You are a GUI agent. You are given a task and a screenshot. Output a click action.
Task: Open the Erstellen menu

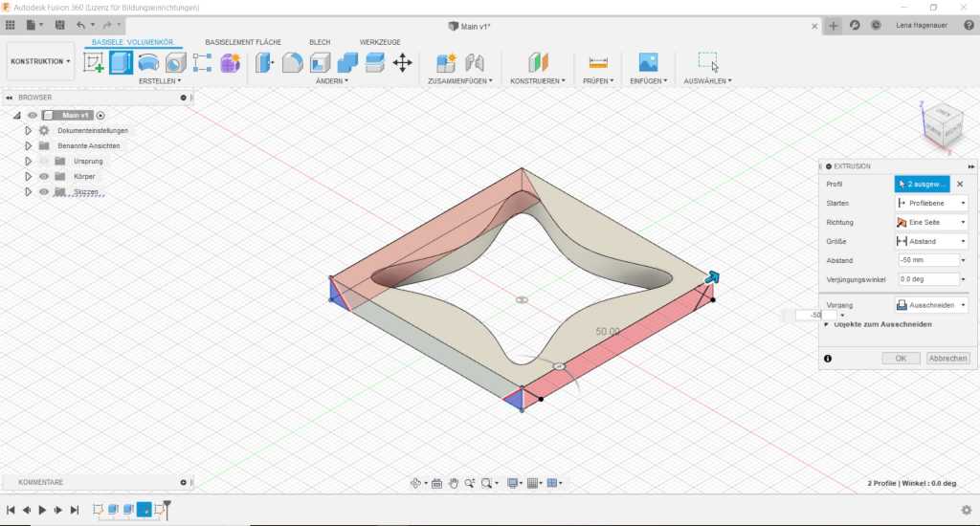[x=160, y=81]
